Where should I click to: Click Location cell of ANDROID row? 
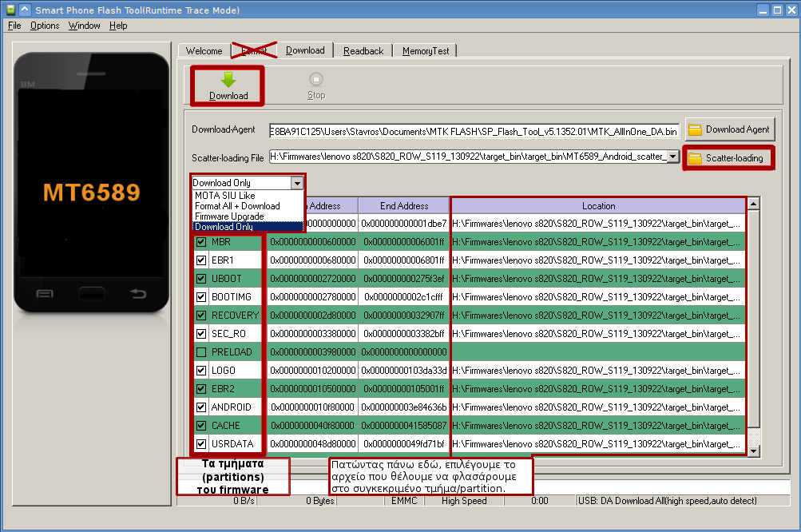pos(598,407)
